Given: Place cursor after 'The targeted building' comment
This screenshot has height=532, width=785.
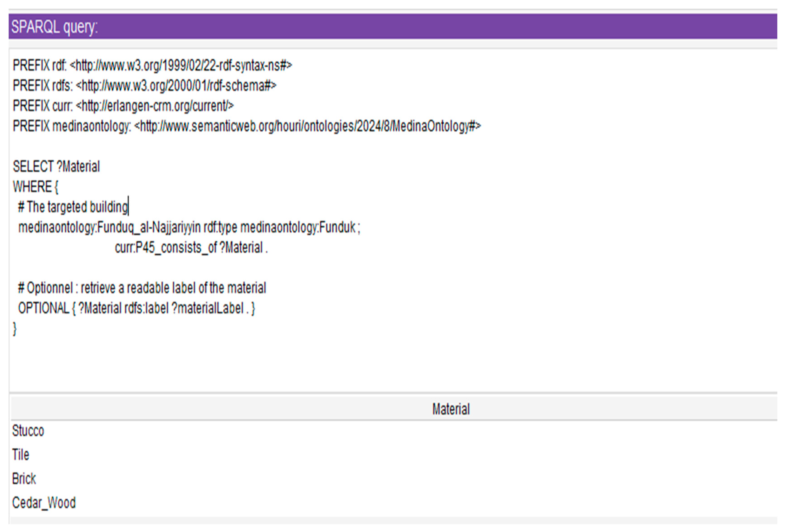Looking at the screenshot, I should [x=129, y=207].
